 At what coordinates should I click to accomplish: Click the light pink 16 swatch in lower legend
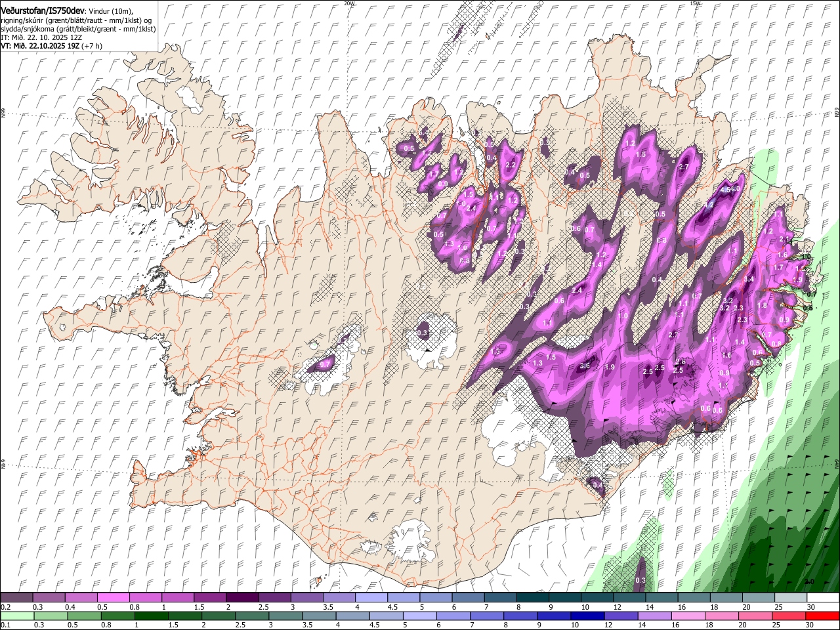tap(689, 616)
